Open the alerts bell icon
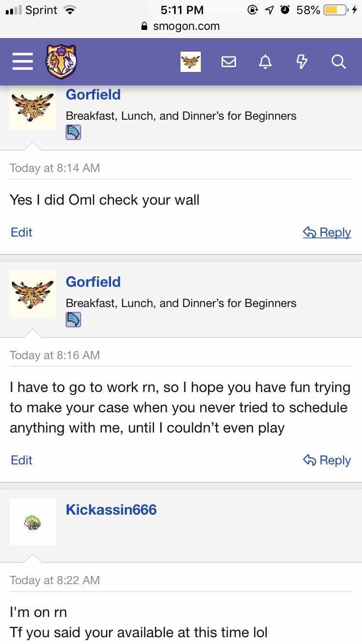The width and height of the screenshot is (362, 644). pos(265,62)
